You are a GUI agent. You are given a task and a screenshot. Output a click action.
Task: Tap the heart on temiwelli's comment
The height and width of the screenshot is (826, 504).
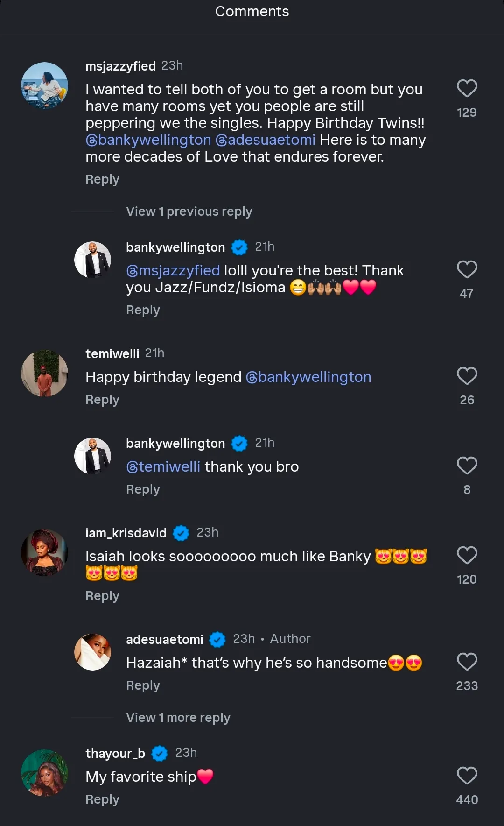click(467, 376)
